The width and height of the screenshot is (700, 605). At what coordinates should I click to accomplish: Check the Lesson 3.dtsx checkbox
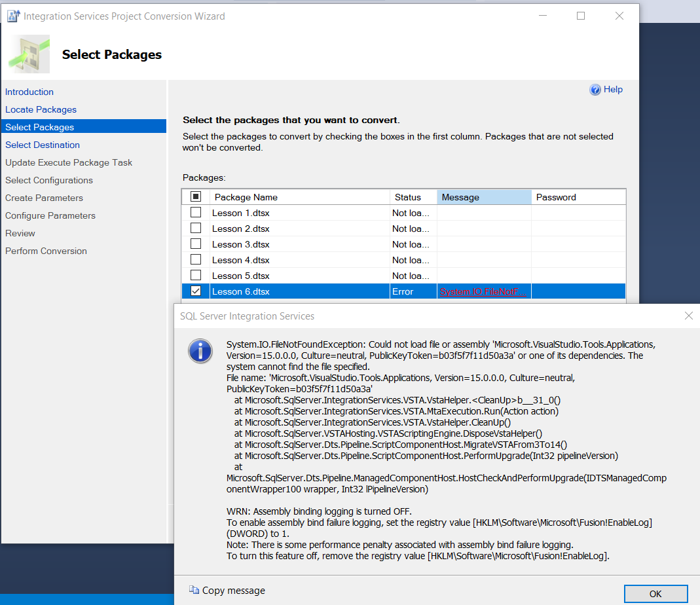pyautogui.click(x=196, y=244)
